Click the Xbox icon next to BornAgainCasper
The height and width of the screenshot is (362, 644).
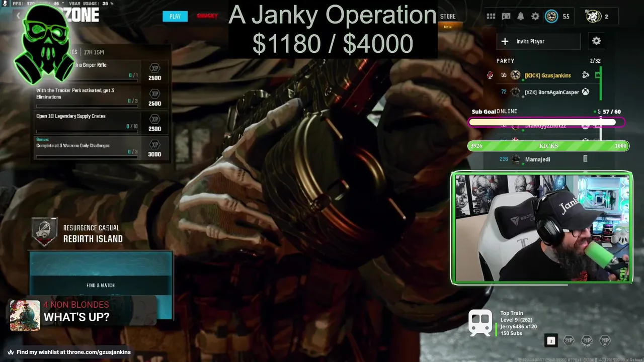pyautogui.click(x=586, y=92)
